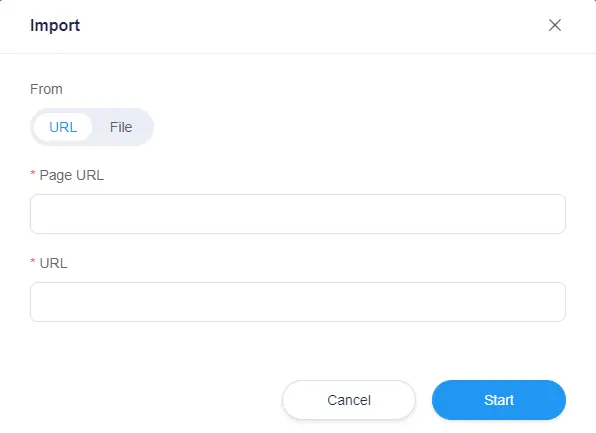Click the URL field label above second input

point(54,263)
